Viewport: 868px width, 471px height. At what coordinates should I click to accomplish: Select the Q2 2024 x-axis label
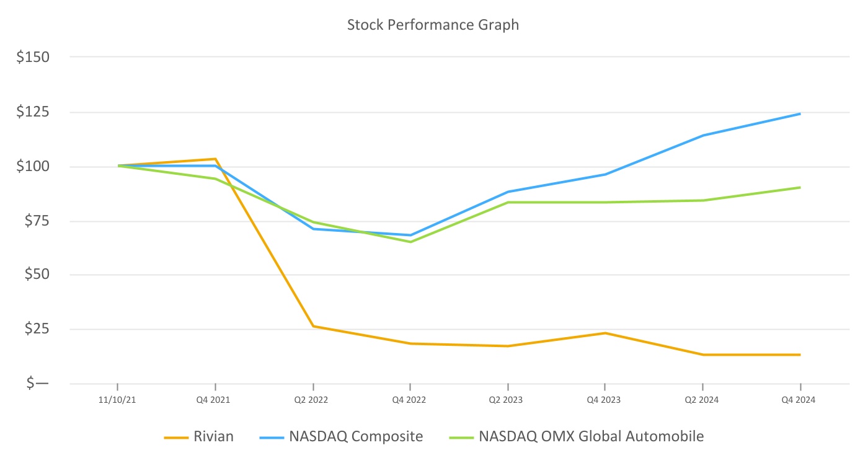[702, 400]
